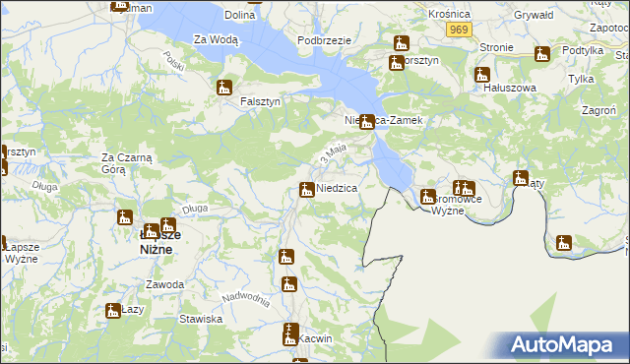This screenshot has width=630, height=364.
Task: Click the church icon left of Podtylka
Action: coord(542,54)
